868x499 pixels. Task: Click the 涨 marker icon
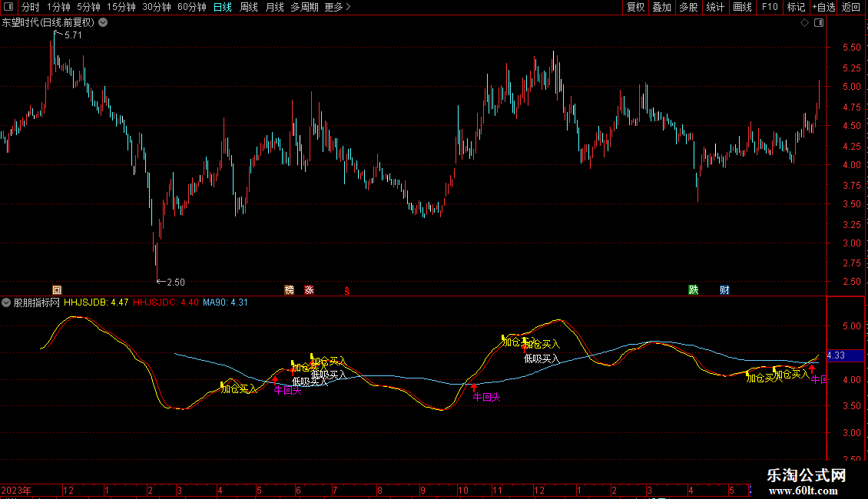(x=309, y=290)
